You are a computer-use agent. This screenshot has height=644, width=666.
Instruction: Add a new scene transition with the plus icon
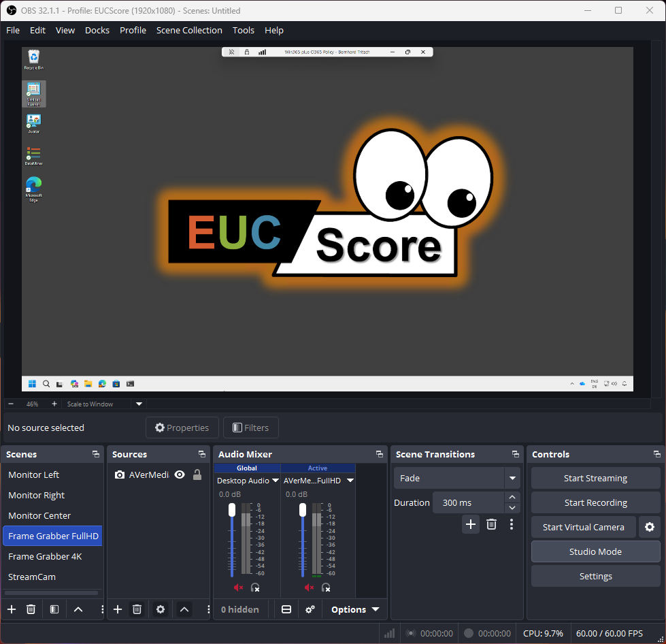point(470,524)
